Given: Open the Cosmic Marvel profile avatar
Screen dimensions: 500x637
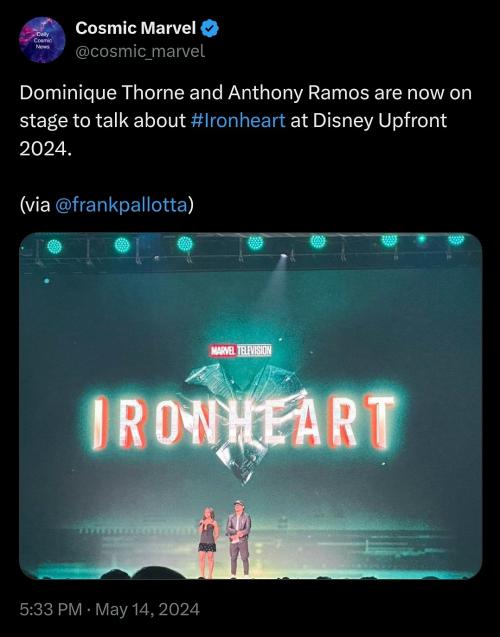Looking at the screenshot, I should [42, 40].
